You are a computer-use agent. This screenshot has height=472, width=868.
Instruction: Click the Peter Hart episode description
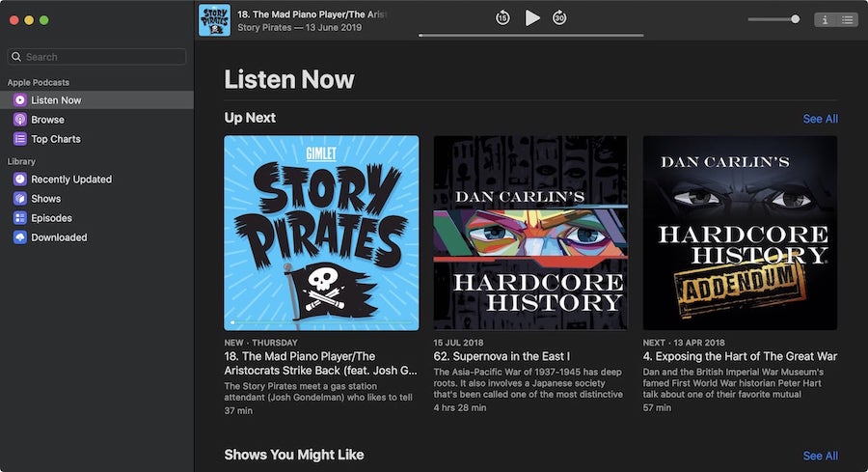click(734, 383)
